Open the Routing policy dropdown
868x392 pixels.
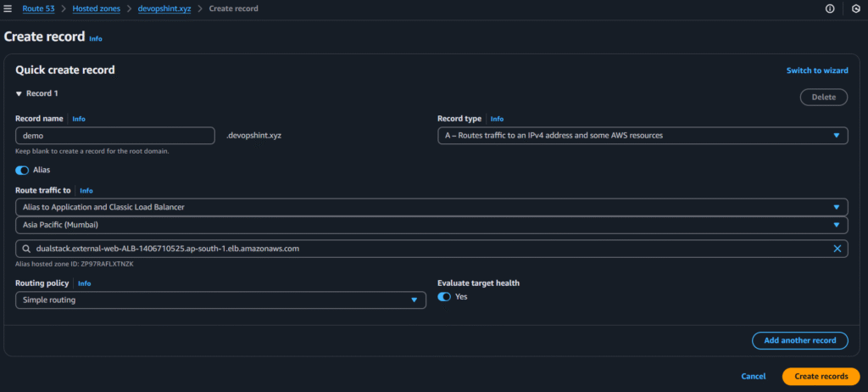click(x=221, y=300)
